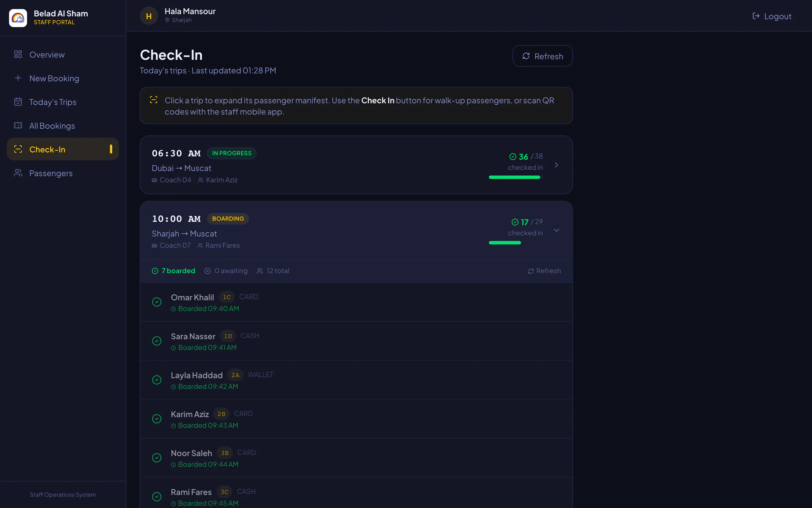
Task: Click the 12 total people icon
Action: coord(260,271)
